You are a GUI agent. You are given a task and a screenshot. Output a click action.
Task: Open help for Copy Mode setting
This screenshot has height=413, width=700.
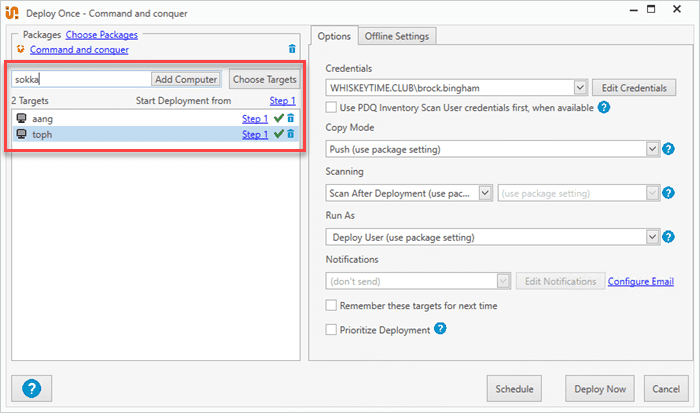click(668, 149)
